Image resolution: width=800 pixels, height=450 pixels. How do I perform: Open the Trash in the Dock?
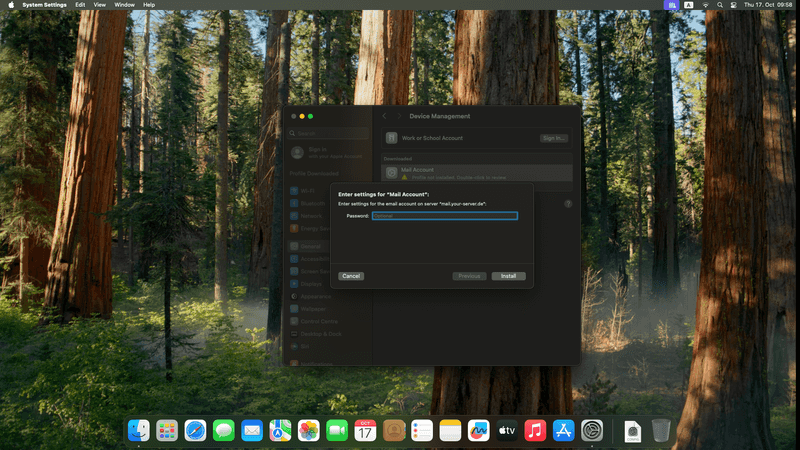coord(661,430)
